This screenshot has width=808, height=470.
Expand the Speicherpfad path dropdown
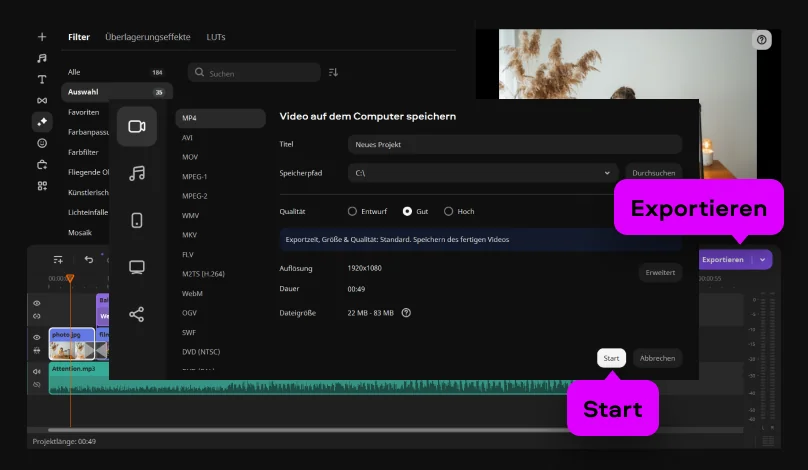608,173
